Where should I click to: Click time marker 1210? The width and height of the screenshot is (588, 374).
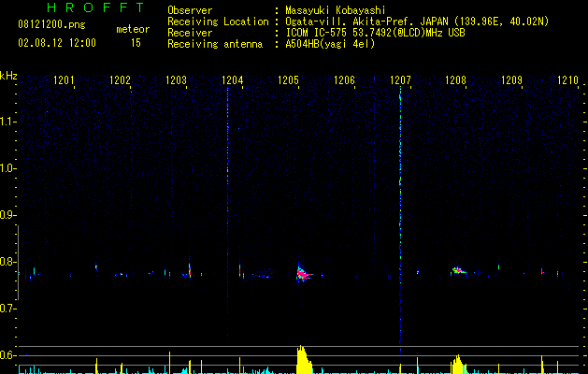click(x=567, y=79)
